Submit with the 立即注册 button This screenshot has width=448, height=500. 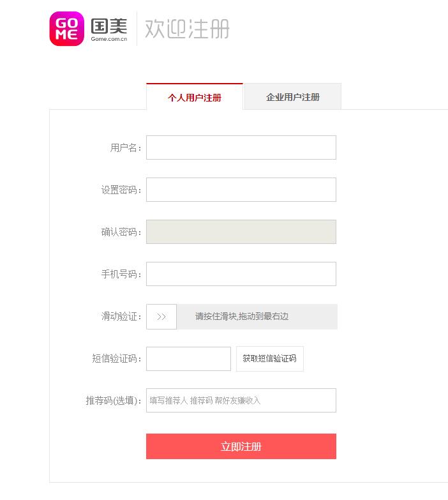point(241,446)
